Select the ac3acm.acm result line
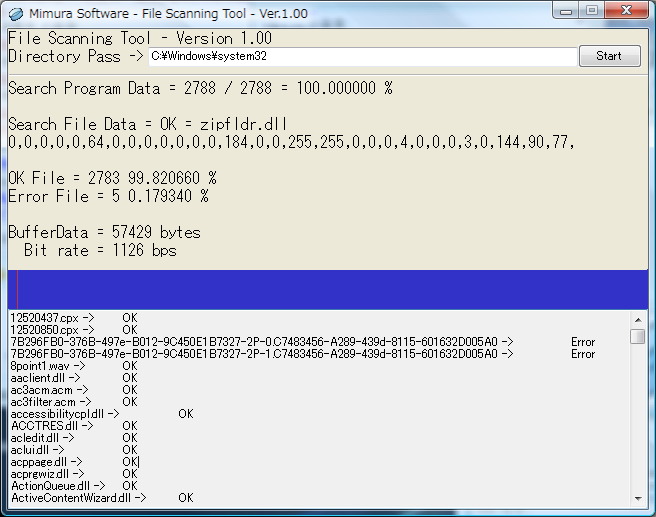The image size is (656, 517). point(74,390)
